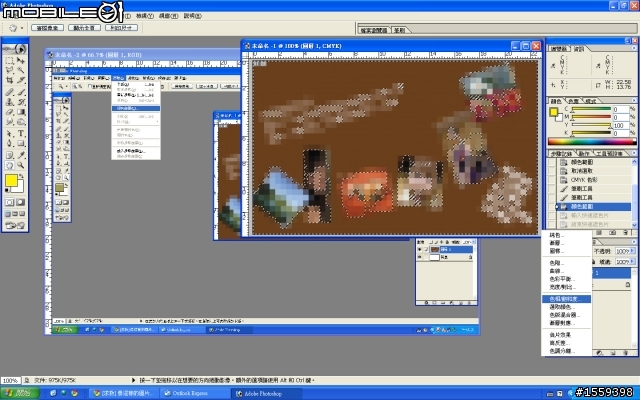The height and width of the screenshot is (400, 640).
Task: Set history brush source for 取消選取 state
Action: (551, 171)
